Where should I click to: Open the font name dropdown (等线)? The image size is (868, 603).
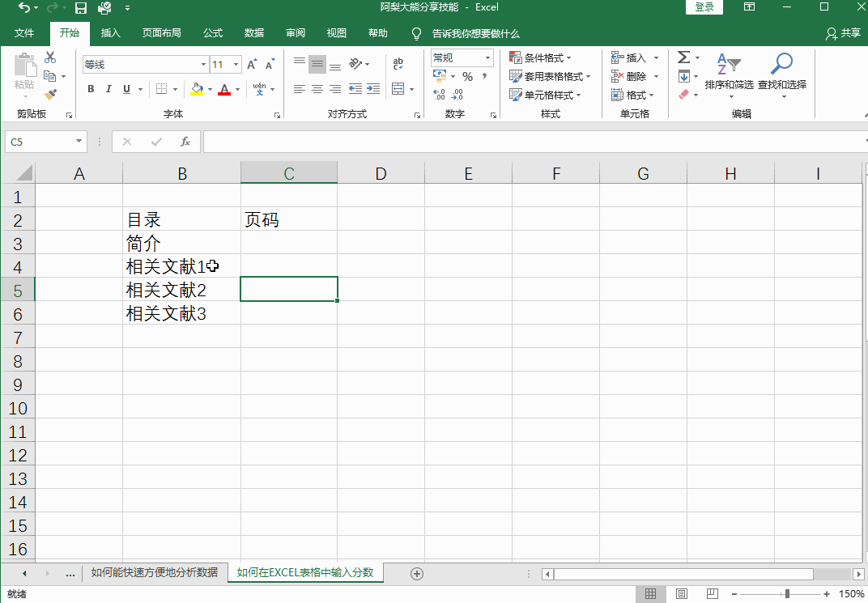(204, 65)
